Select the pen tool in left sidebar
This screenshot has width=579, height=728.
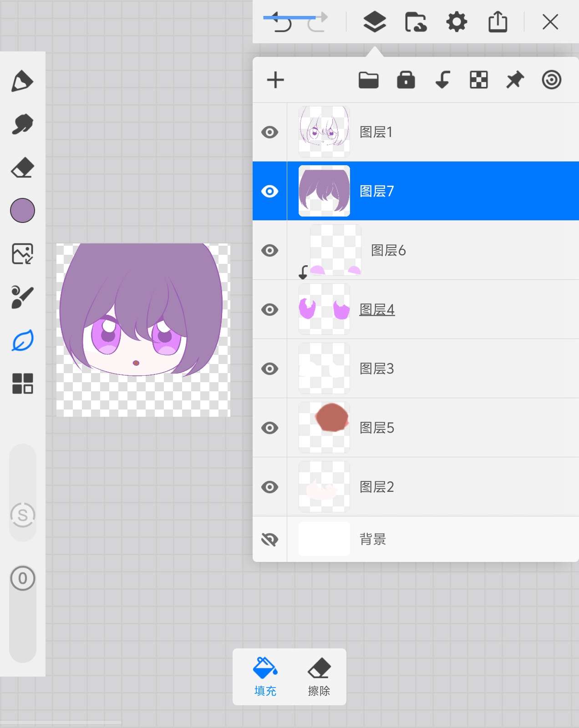point(22,81)
